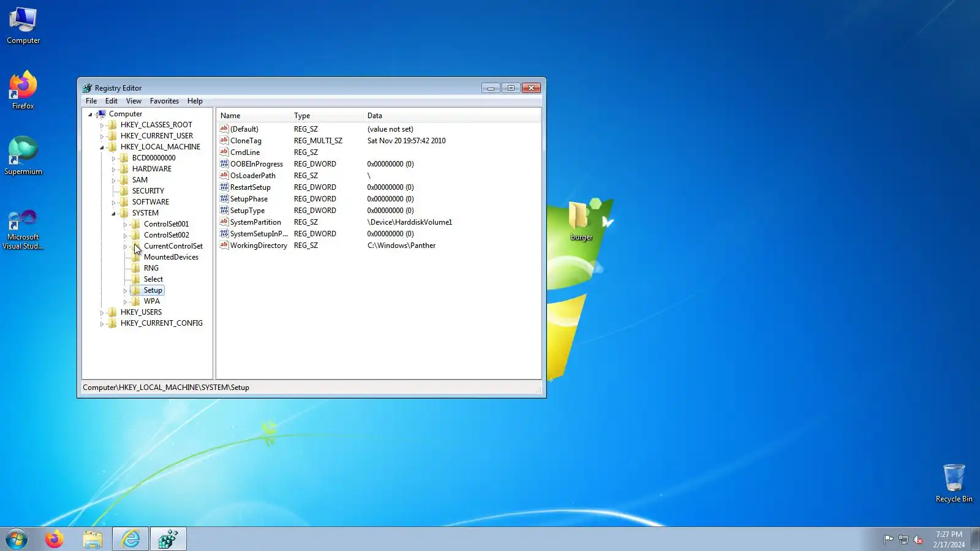Open the Edit menu

click(x=111, y=101)
